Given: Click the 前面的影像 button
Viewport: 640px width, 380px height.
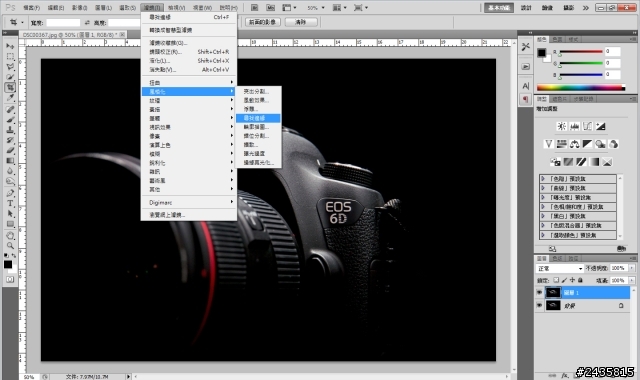Looking at the screenshot, I should point(263,22).
